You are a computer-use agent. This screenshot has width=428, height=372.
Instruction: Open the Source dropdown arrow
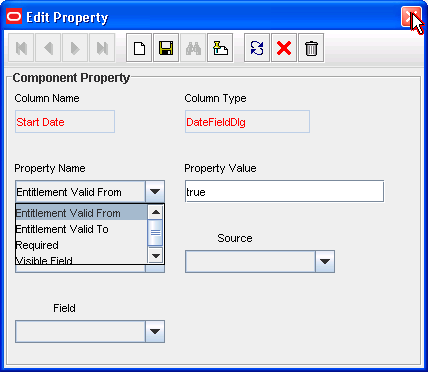click(x=325, y=262)
